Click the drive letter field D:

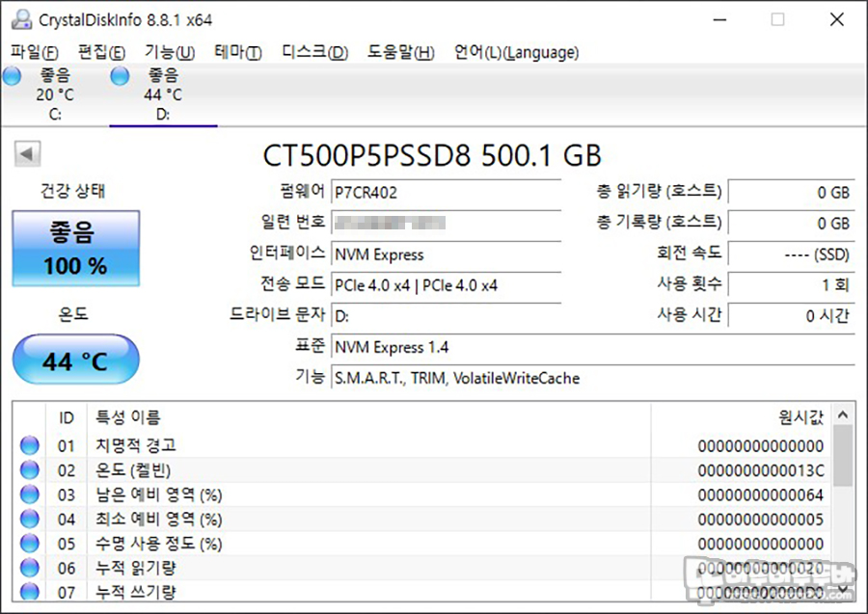pos(447,316)
